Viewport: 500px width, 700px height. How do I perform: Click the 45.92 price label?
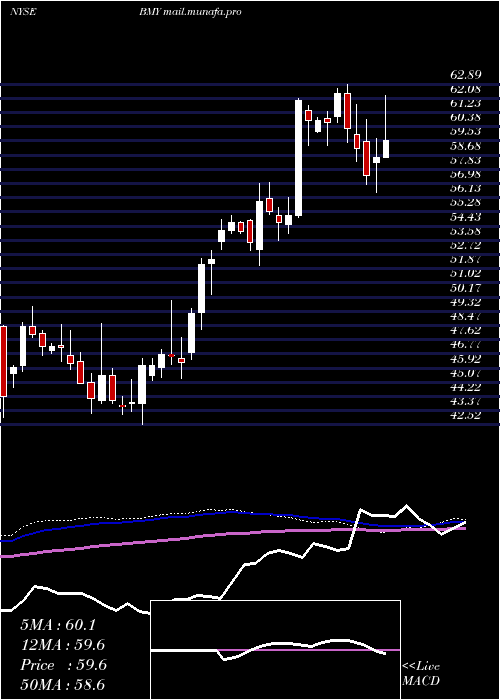tap(468, 358)
